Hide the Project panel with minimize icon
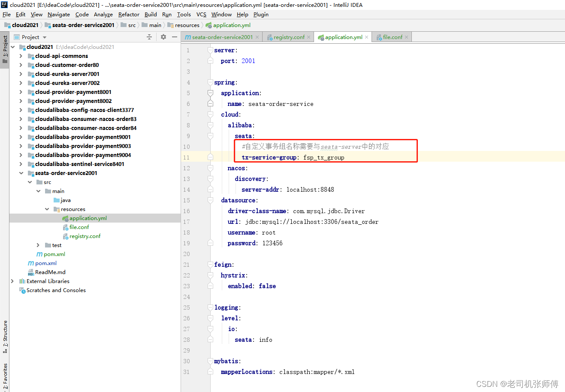Screen dimensions: 565x392 (175, 37)
